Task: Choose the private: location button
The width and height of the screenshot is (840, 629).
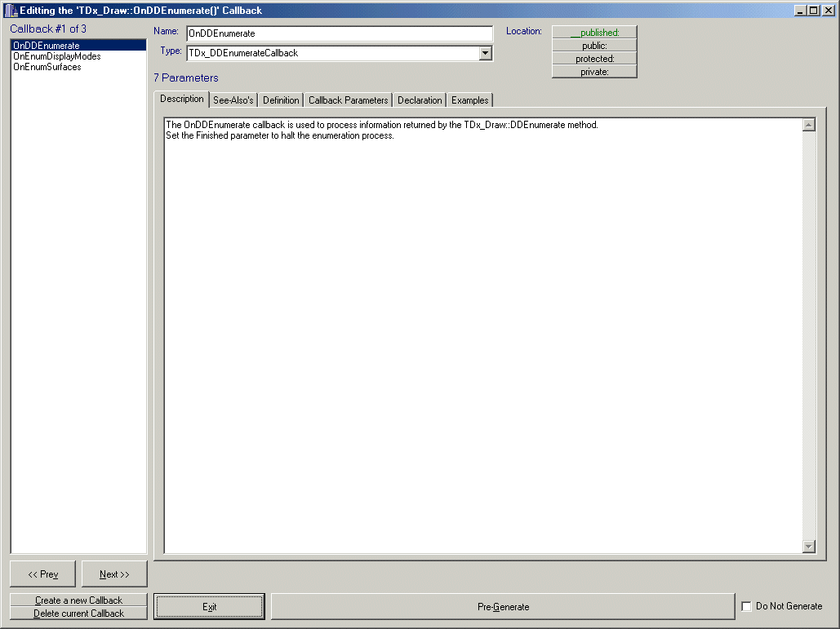Action: [594, 72]
